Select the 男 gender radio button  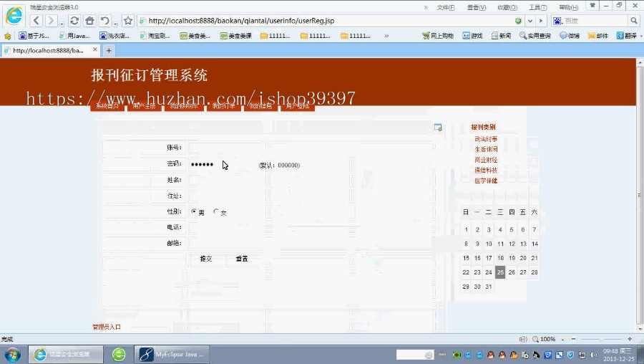194,211
